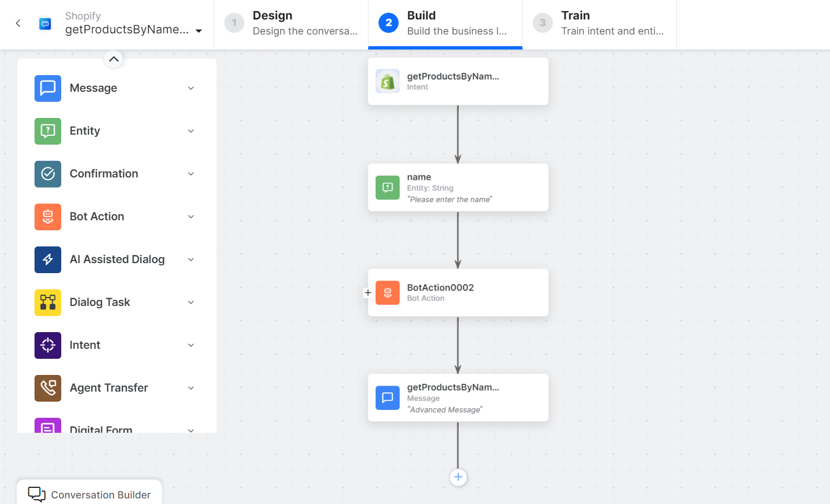Select the orange Bot Action icon in sidebar
This screenshot has height=504, width=830.
coord(48,217)
